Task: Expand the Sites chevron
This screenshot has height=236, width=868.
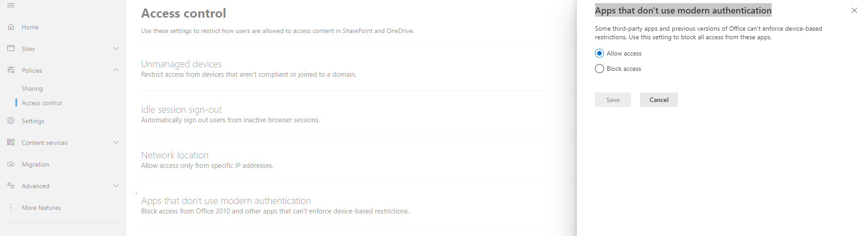Action: point(116,48)
